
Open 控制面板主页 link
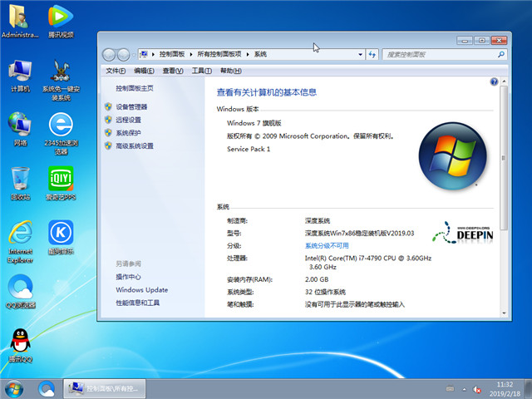point(135,88)
